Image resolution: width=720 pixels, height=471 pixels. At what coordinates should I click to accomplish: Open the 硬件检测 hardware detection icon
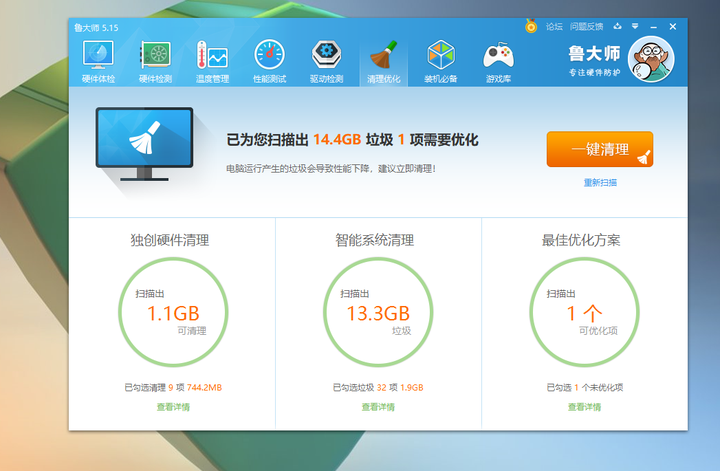click(156, 62)
